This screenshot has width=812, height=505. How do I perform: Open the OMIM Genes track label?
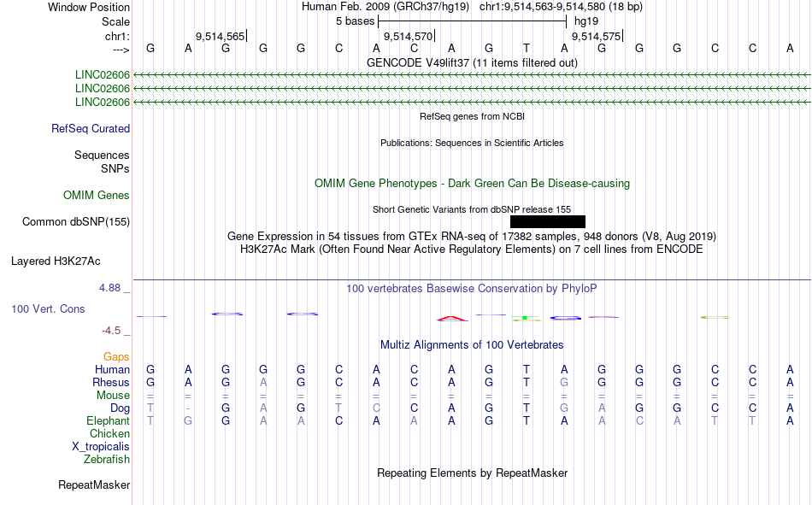coord(97,196)
